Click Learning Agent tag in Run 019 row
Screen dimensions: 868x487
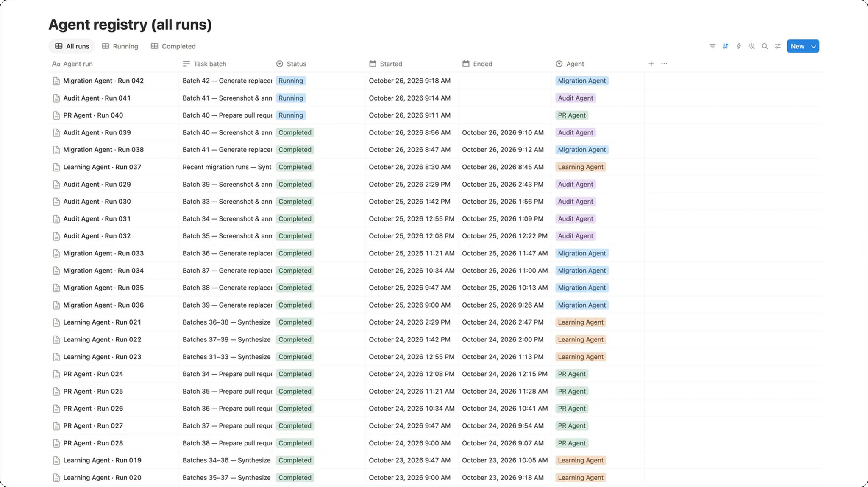pos(581,460)
